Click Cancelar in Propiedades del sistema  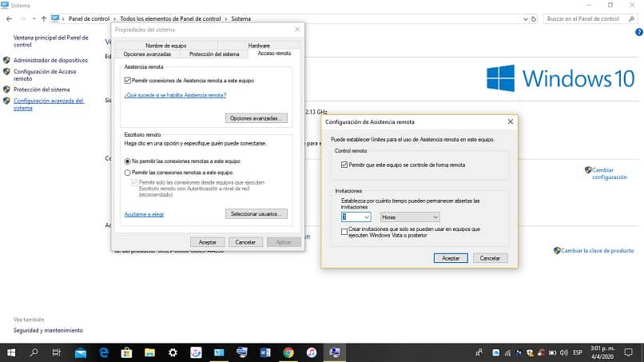(245, 242)
